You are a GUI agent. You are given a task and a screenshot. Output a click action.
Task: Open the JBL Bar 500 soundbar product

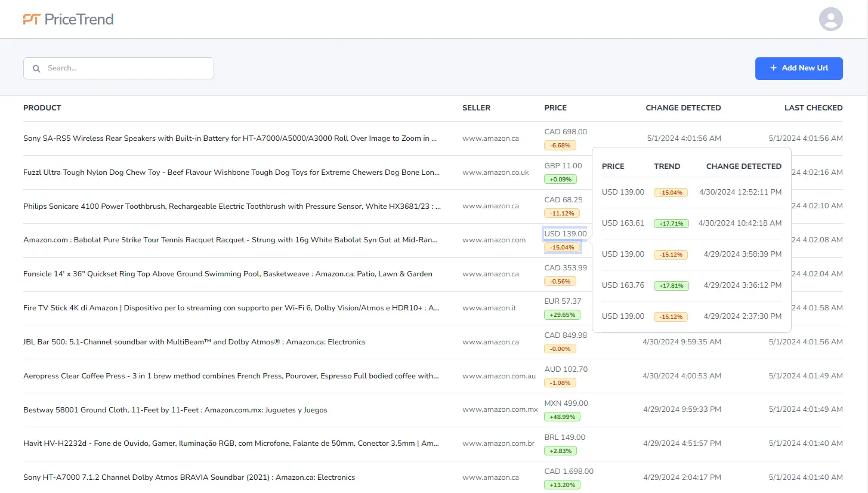point(194,342)
